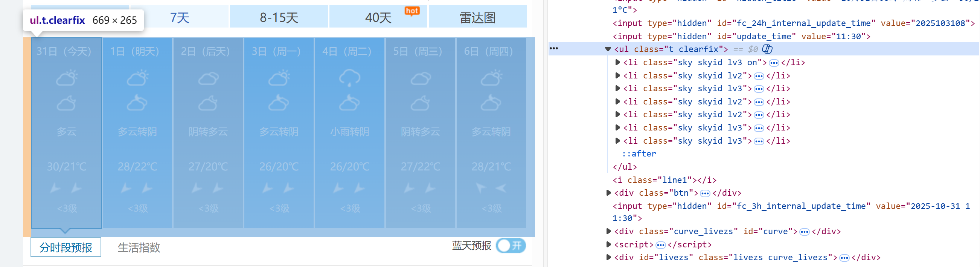Select the 分时段预报 tab

66,247
